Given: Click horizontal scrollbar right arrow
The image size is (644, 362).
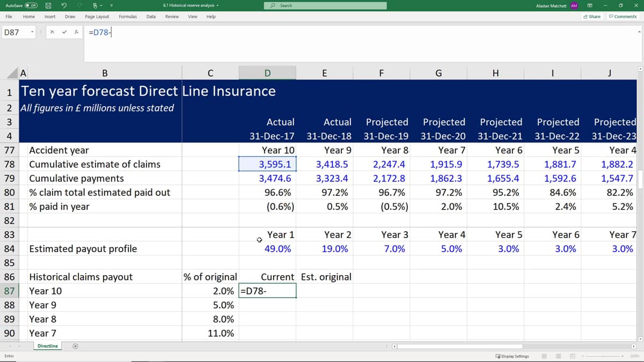Looking at the screenshot, I should point(633,346).
